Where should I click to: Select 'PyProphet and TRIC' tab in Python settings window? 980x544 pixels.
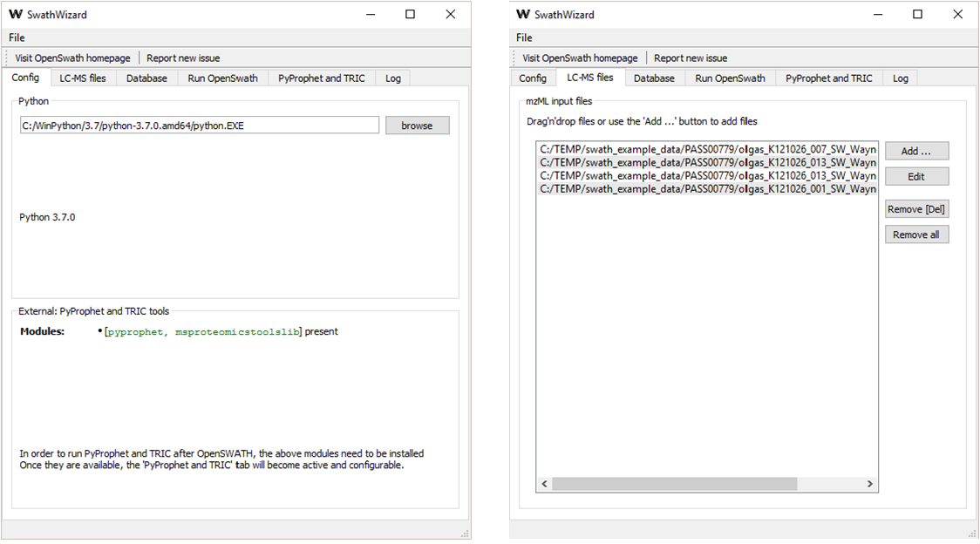tap(322, 78)
